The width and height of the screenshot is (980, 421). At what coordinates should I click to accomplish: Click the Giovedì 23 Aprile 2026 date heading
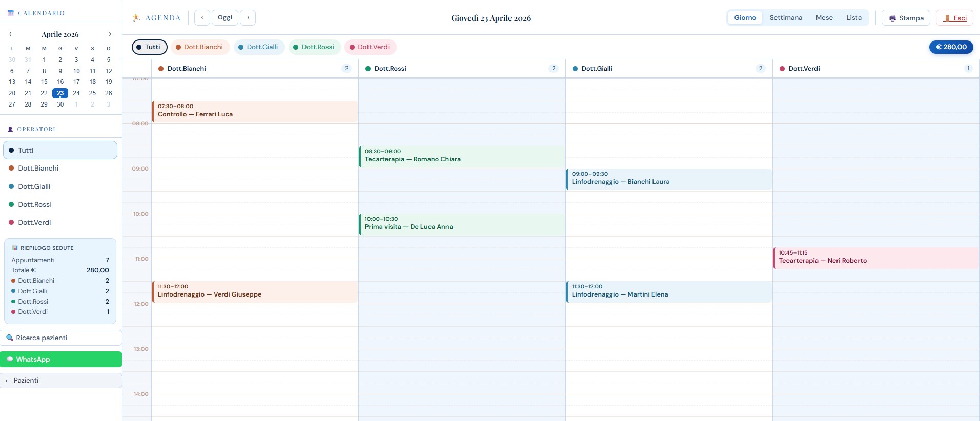(x=491, y=18)
